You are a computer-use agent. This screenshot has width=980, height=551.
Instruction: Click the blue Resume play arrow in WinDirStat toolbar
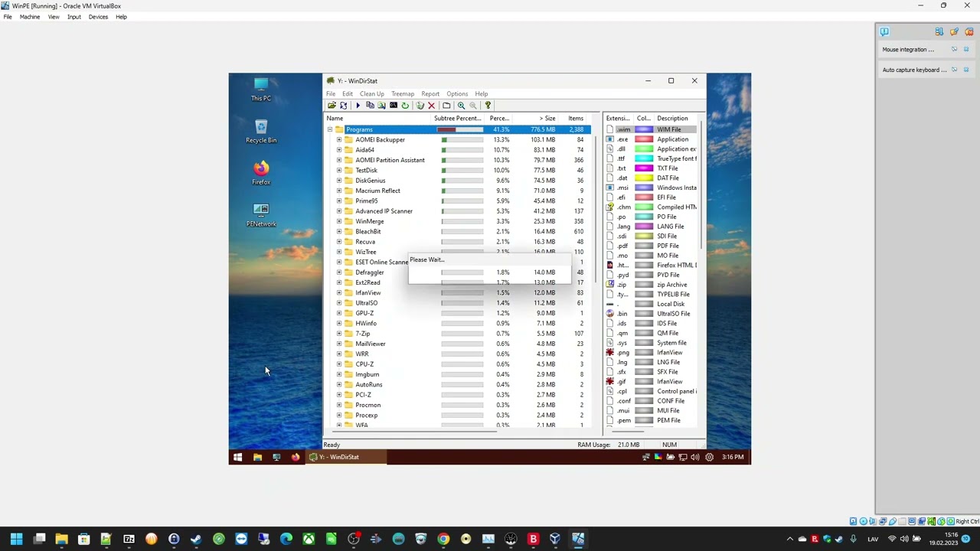click(x=358, y=106)
